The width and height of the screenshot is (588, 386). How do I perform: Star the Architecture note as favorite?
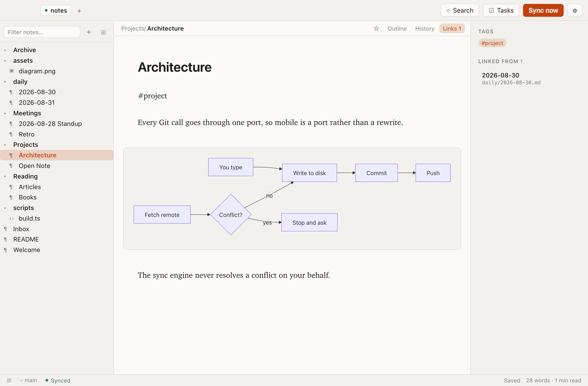coord(376,29)
